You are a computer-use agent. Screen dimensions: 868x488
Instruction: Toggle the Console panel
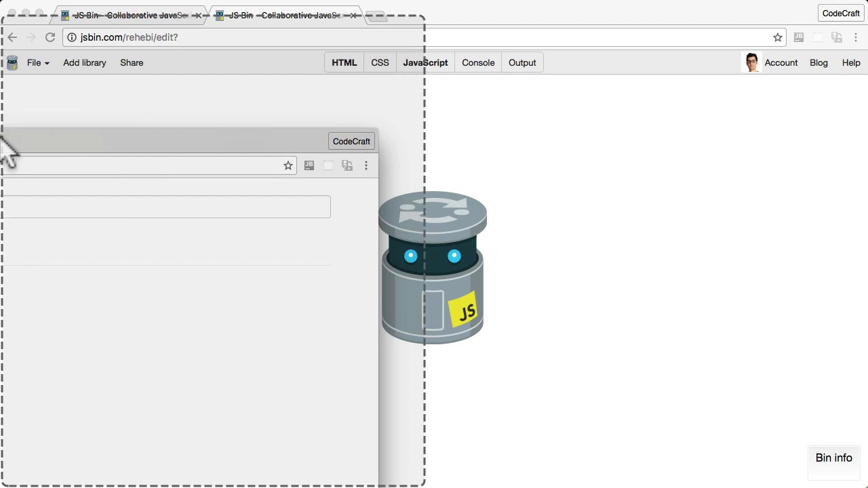click(478, 62)
